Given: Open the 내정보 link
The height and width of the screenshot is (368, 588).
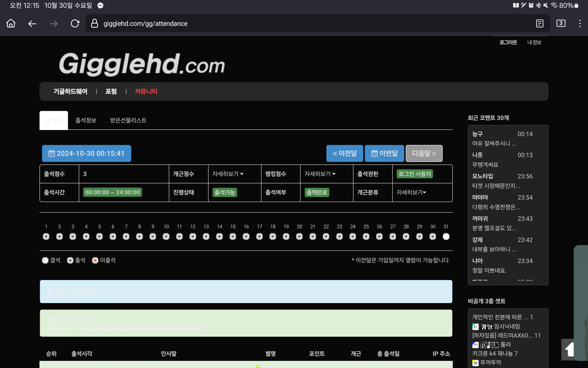Looking at the screenshot, I should [x=534, y=42].
